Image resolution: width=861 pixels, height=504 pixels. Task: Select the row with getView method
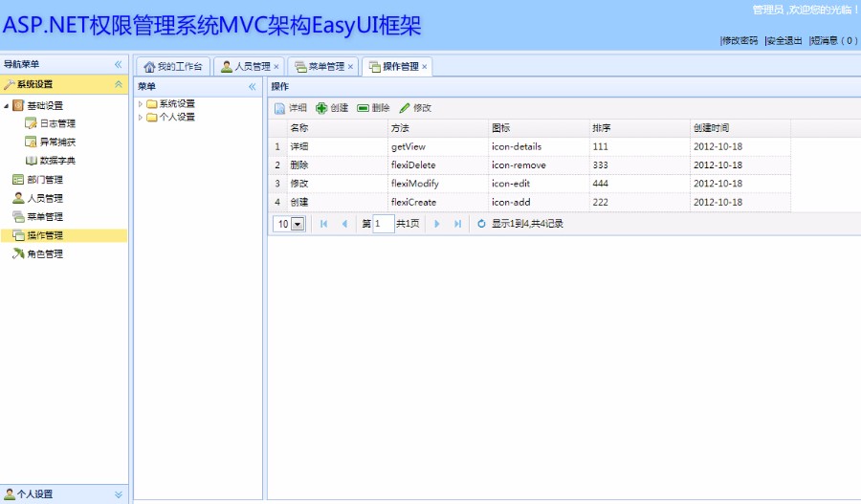[x=530, y=146]
